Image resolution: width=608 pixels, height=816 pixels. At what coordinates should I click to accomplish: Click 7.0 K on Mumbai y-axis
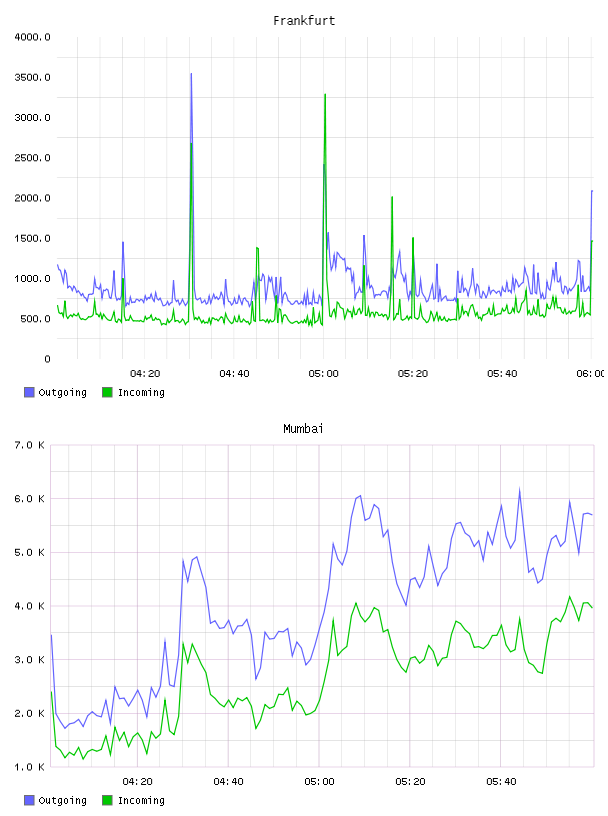29,445
